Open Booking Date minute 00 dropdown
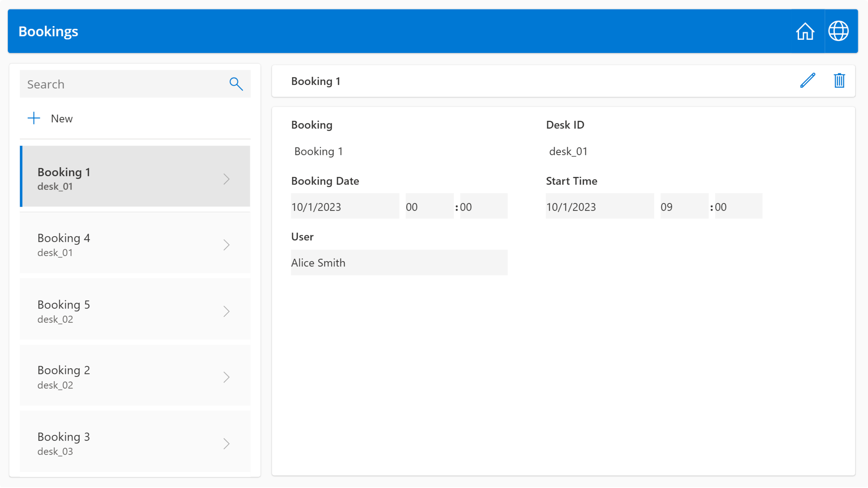Image resolution: width=868 pixels, height=488 pixels. coord(484,206)
